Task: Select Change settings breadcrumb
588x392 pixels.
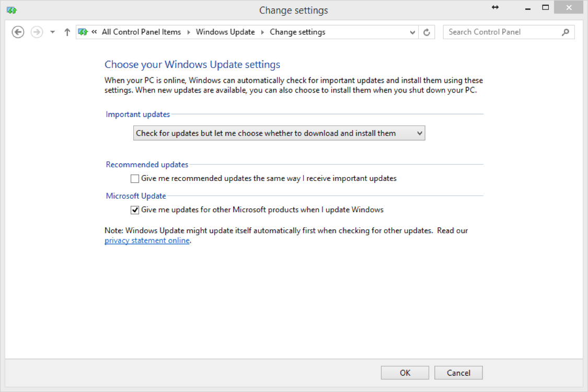Action: [298, 32]
